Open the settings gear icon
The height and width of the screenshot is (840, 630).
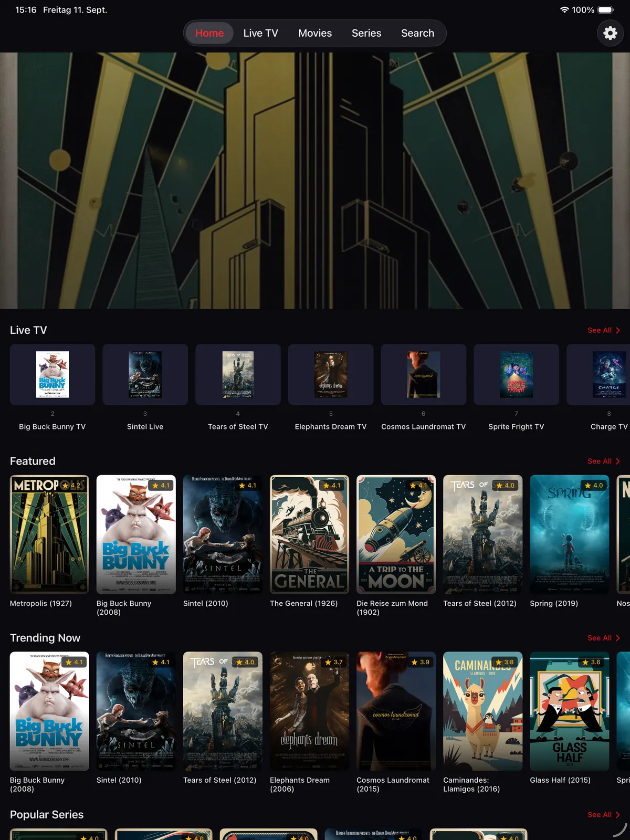tap(610, 33)
